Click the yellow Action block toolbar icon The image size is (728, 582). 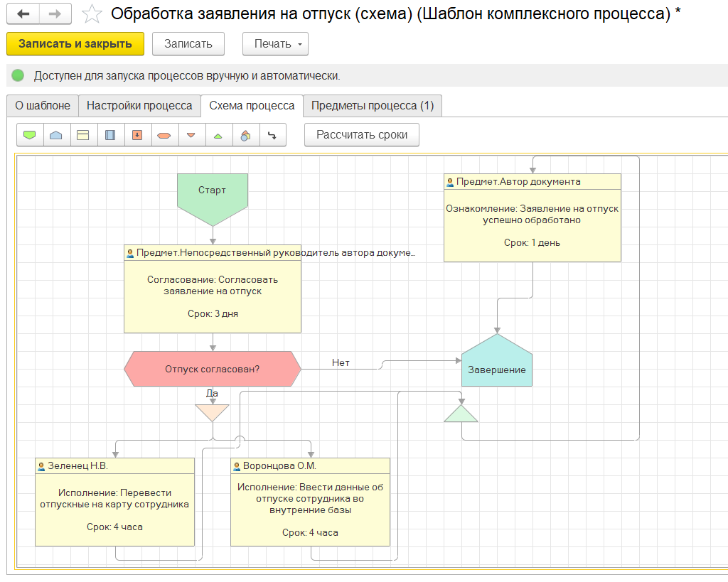pyautogui.click(x=83, y=135)
